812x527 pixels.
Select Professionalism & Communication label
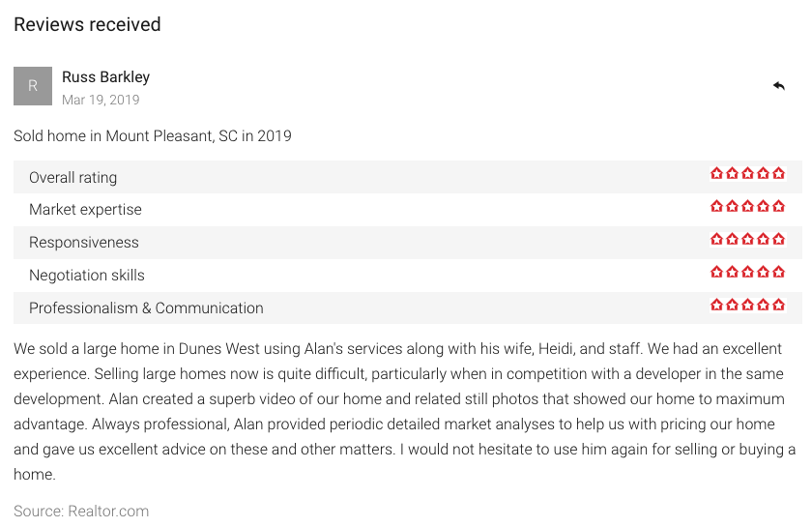(x=146, y=307)
